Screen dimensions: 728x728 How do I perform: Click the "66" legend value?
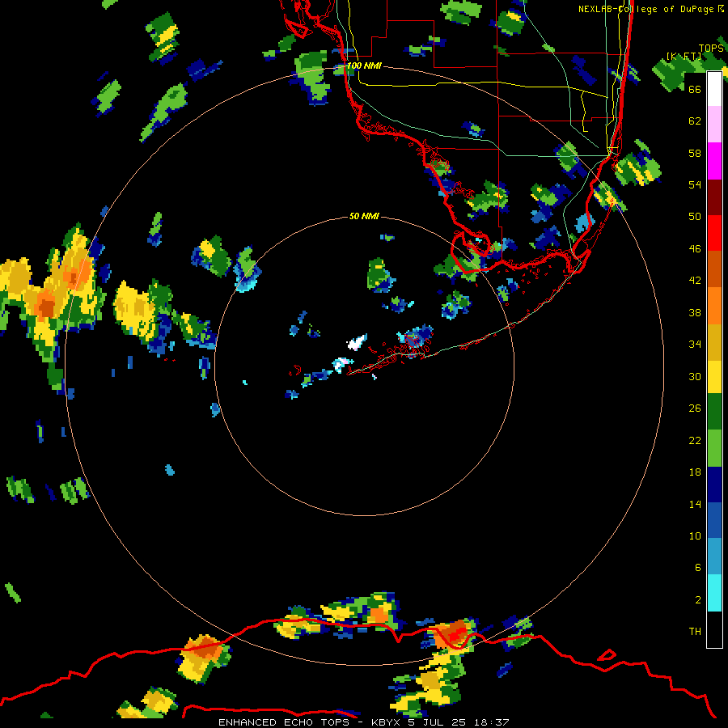pos(695,89)
